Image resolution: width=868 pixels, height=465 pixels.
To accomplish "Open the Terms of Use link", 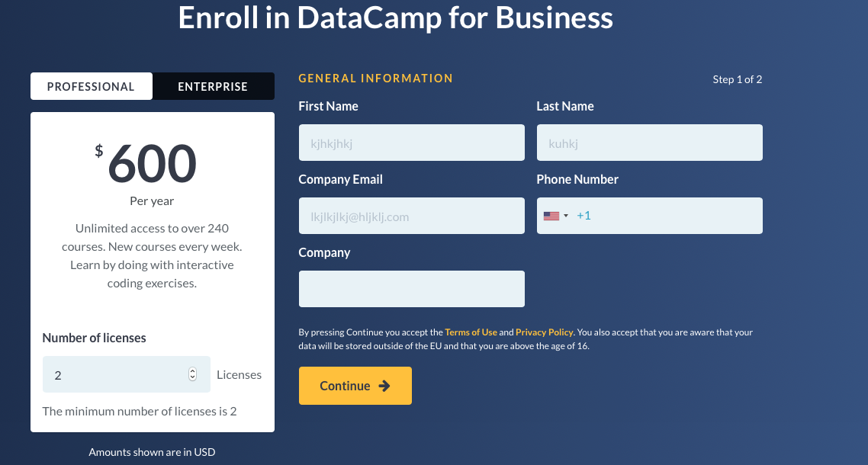I will tap(471, 332).
